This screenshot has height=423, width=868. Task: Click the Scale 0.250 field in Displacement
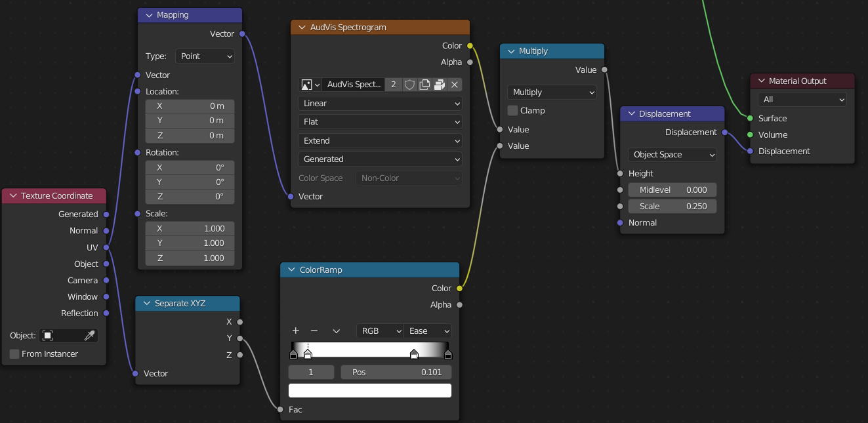pyautogui.click(x=672, y=207)
